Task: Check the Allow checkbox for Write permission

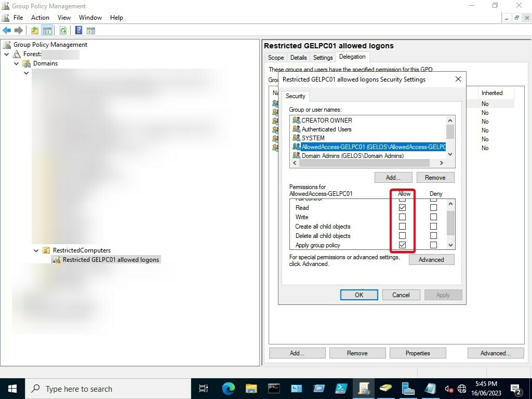Action: 402,217
